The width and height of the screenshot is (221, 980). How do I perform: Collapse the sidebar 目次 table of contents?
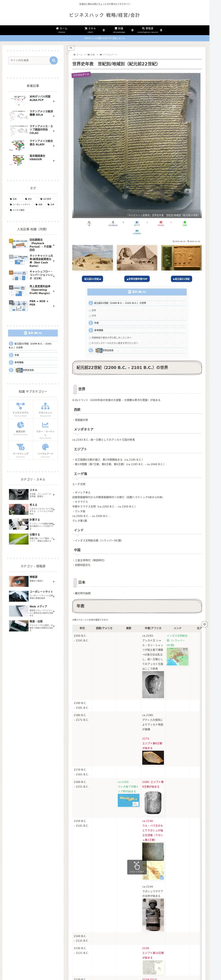pos(33,333)
